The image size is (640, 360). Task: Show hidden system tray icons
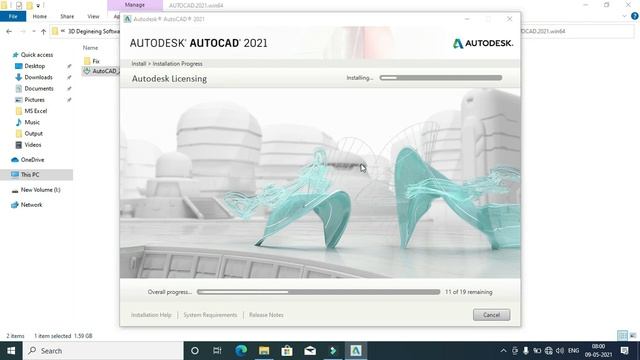[503, 351]
